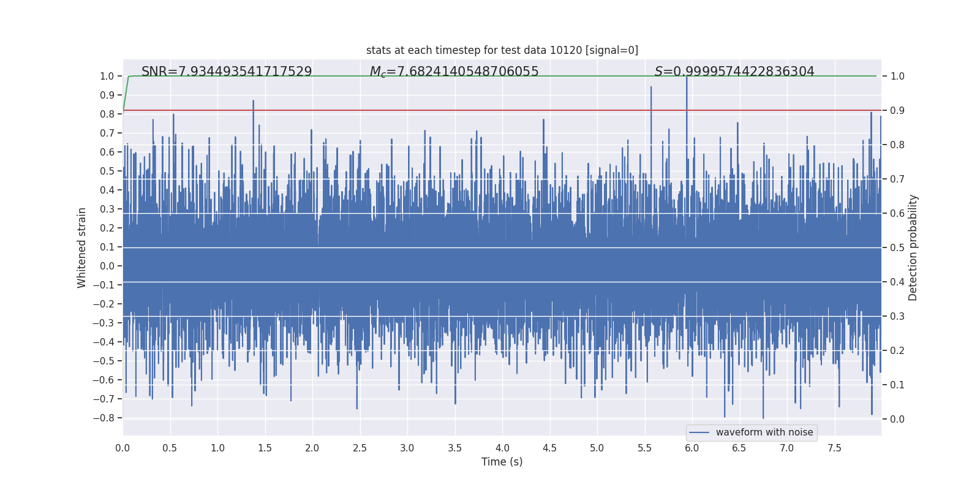Click the x-axis tick label 7.5
Image resolution: width=980 pixels, height=490 pixels.
(834, 448)
